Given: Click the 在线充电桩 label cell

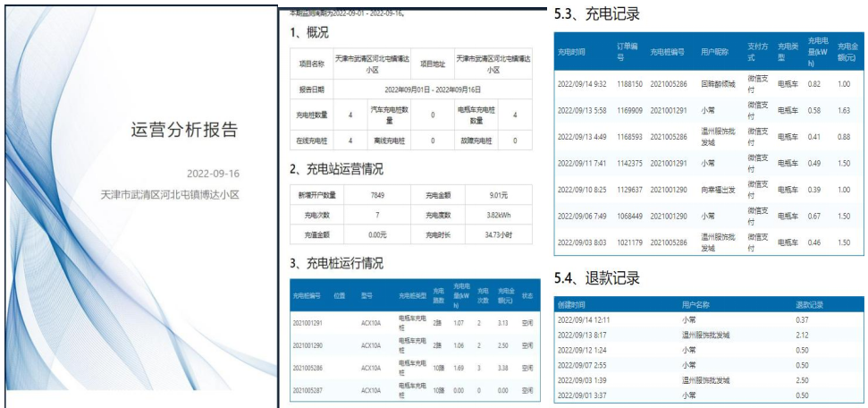Looking at the screenshot, I should [312, 140].
